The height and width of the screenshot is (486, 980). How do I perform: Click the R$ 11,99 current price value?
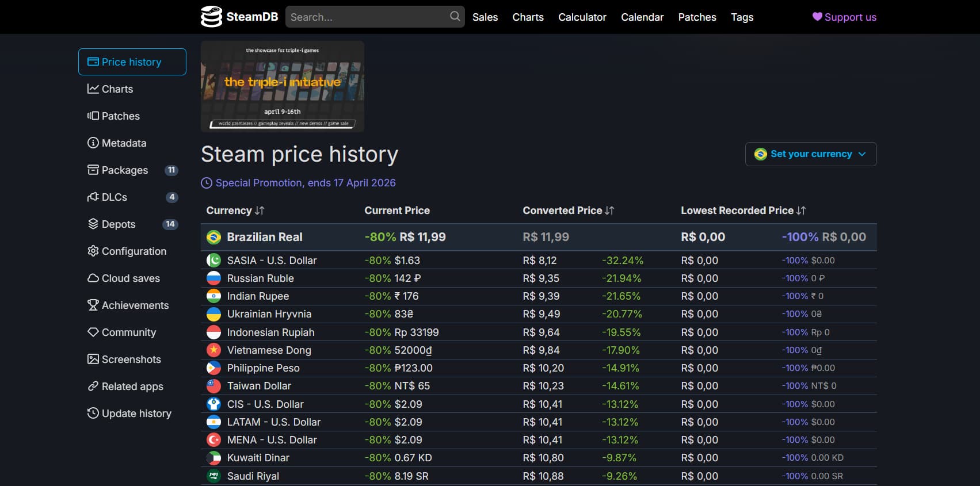(x=422, y=237)
